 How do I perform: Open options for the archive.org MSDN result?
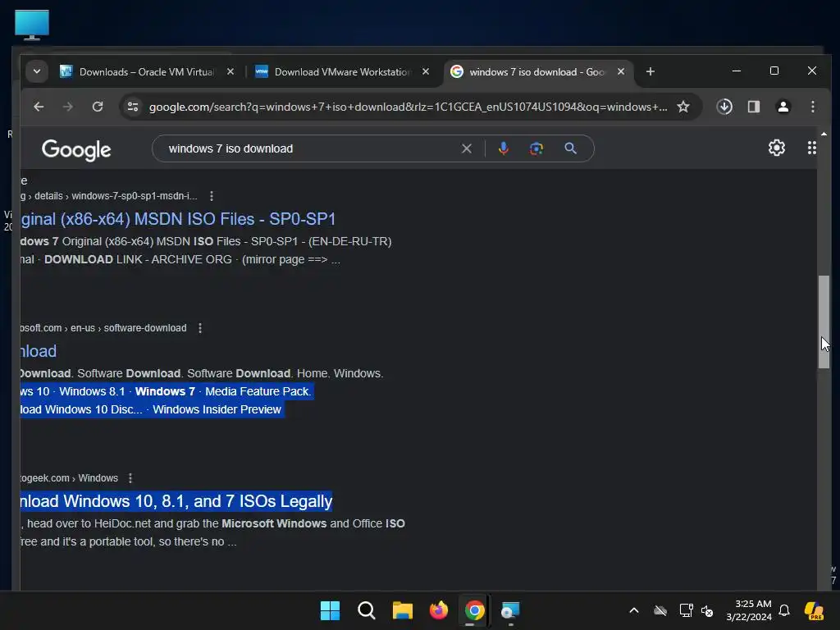(212, 196)
